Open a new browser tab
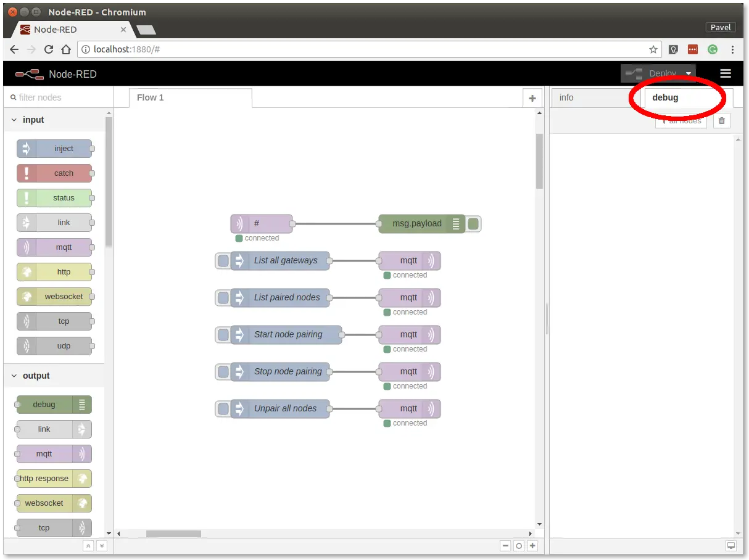This screenshot has width=749, height=560. 146,30
